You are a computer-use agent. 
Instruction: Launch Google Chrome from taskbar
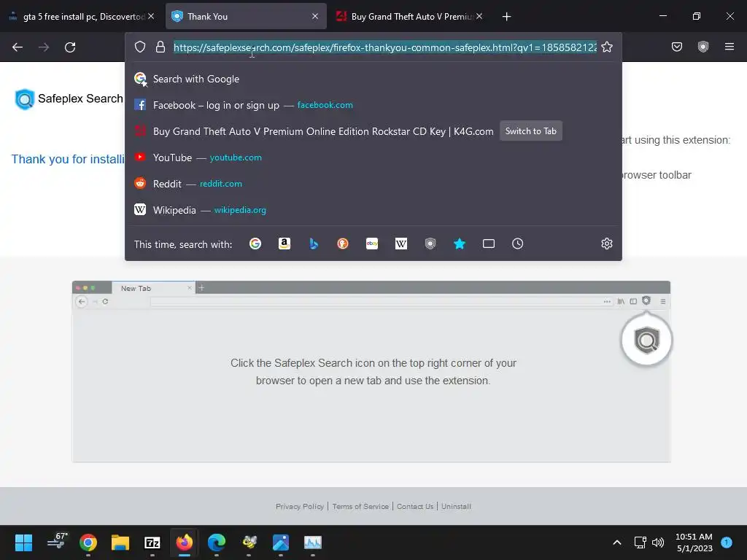click(x=88, y=542)
